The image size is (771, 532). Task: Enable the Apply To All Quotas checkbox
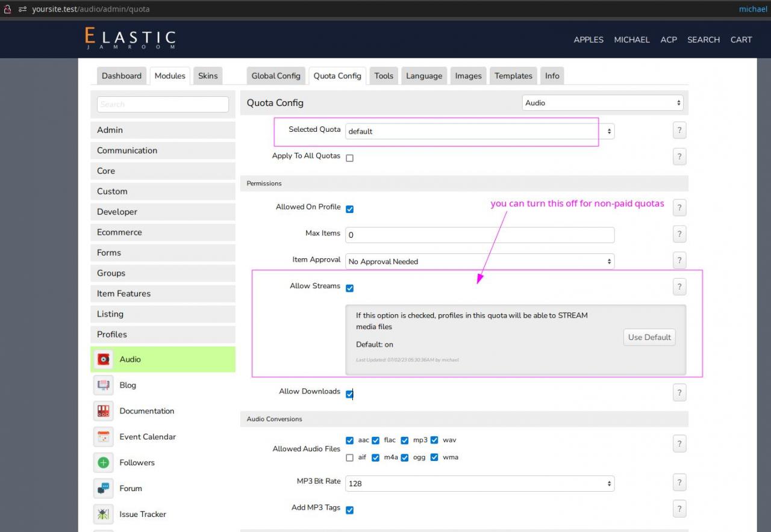[349, 158]
